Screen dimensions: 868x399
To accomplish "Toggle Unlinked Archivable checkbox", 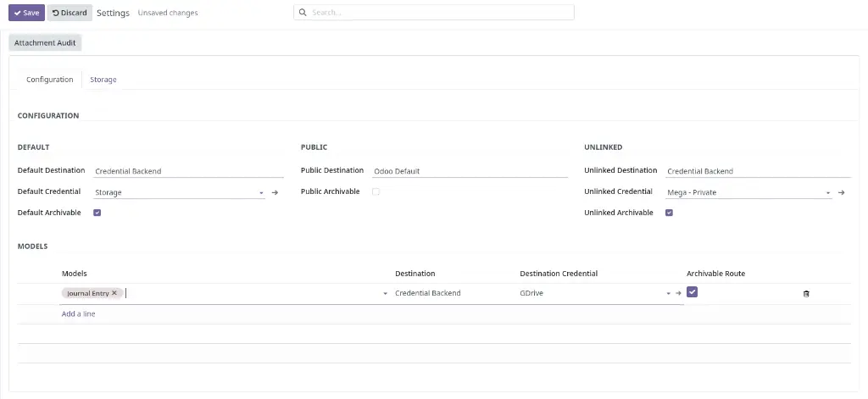I will click(669, 213).
